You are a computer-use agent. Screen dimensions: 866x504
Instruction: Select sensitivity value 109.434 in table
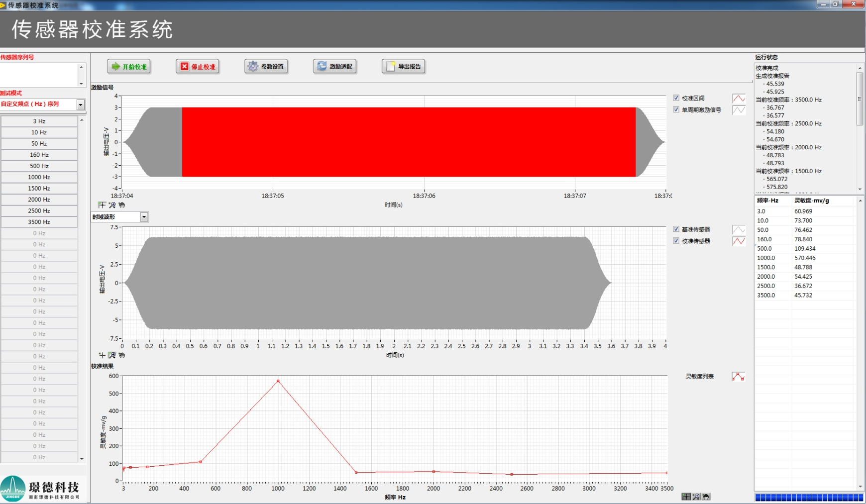tap(805, 248)
